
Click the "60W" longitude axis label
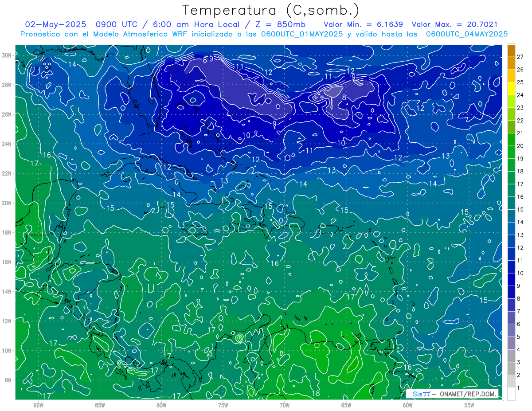(x=408, y=405)
